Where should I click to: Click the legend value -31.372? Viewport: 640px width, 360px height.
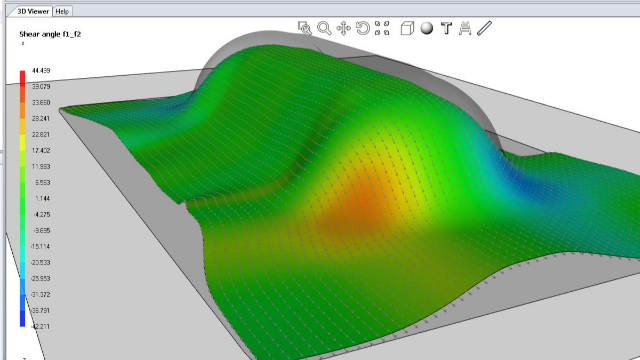point(40,294)
